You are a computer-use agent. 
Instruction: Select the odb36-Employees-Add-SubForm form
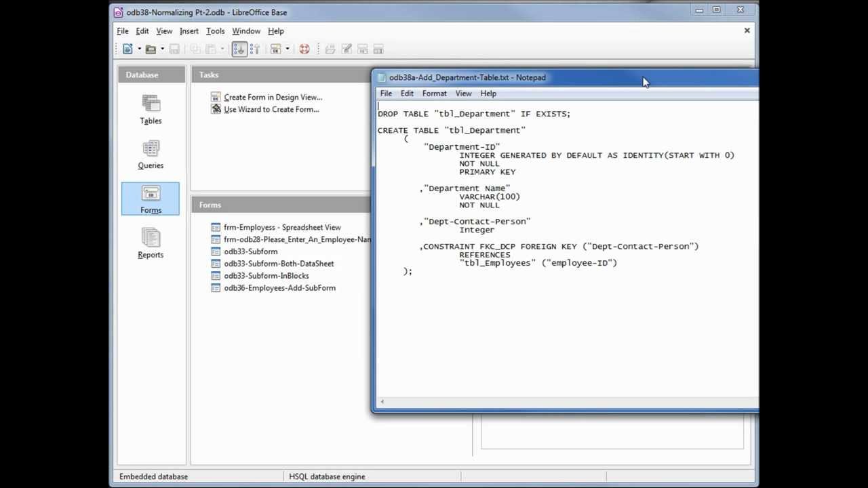point(279,289)
